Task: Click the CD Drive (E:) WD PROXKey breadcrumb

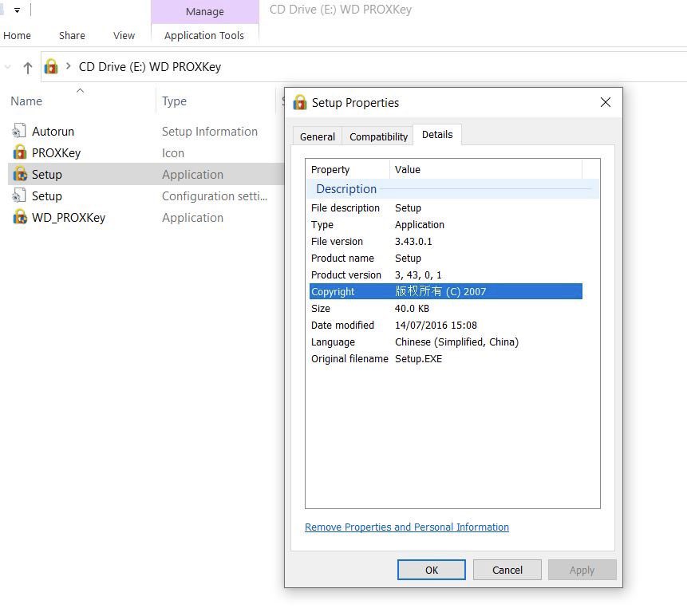Action: (150, 66)
